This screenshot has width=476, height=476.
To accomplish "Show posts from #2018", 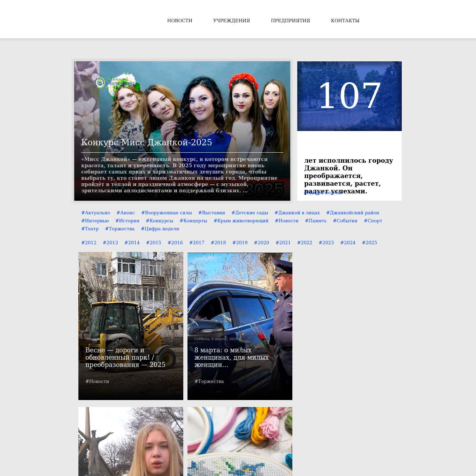I will [x=218, y=243].
